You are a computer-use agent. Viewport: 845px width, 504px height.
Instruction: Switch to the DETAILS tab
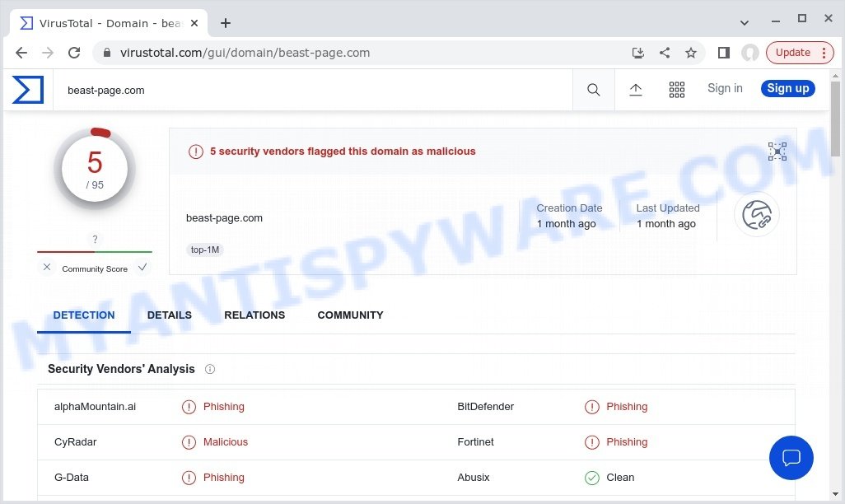pos(169,315)
